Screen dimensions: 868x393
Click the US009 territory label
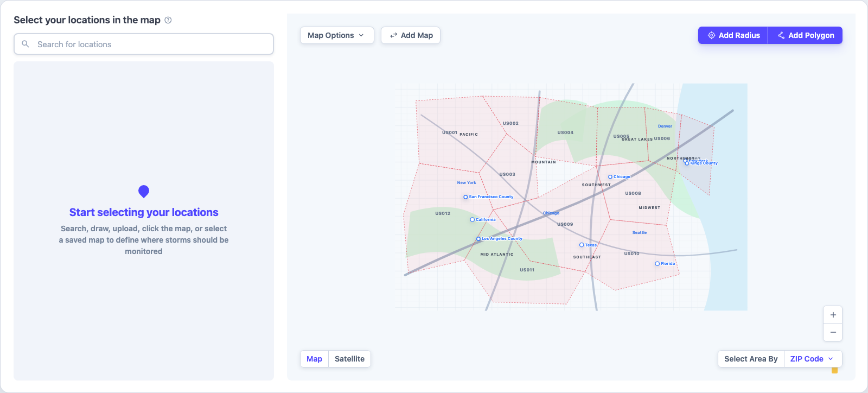pos(565,224)
